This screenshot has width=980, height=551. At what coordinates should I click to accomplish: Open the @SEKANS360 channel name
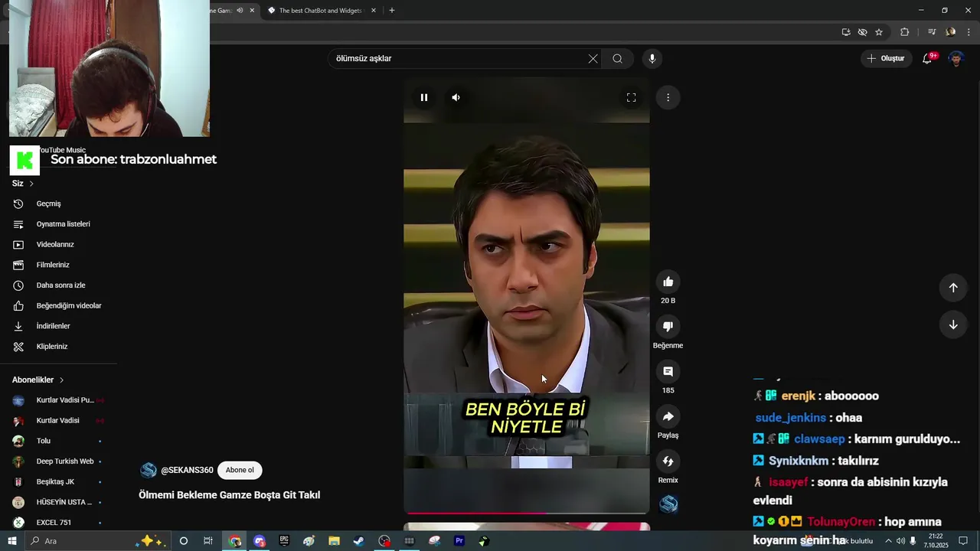[187, 471]
